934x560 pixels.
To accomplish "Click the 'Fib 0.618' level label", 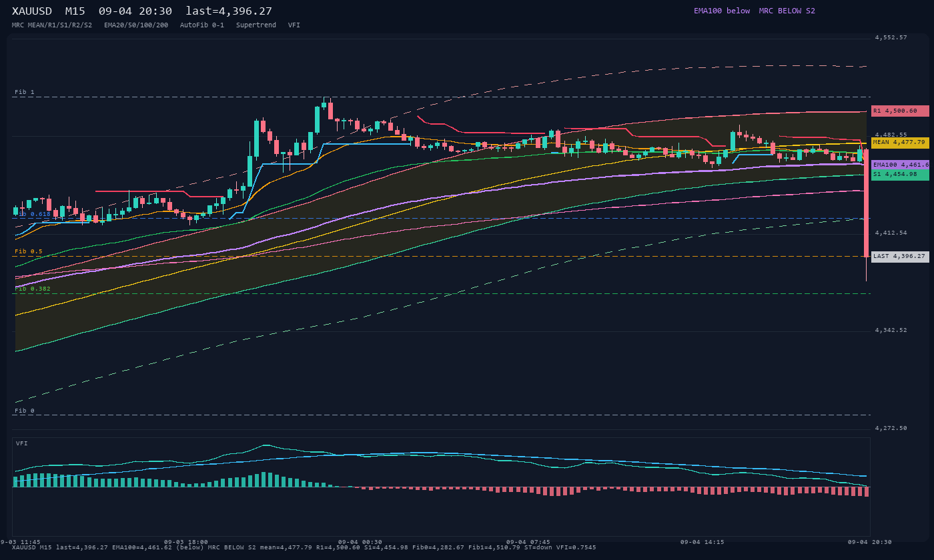I will pos(33,214).
